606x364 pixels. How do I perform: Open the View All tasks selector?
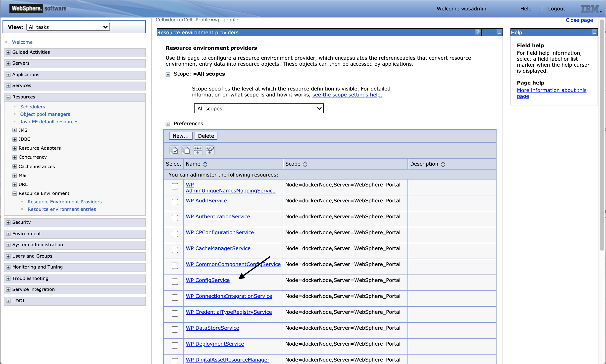click(x=68, y=27)
